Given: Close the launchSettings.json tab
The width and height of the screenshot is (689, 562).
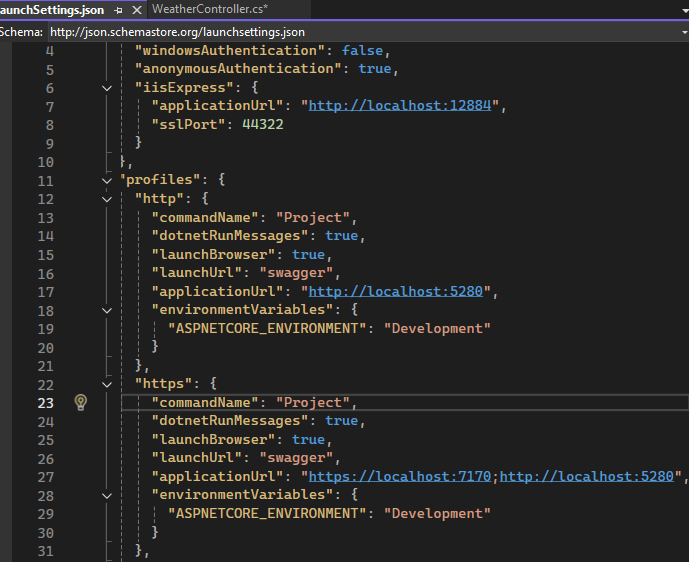Looking at the screenshot, I should 134,9.
